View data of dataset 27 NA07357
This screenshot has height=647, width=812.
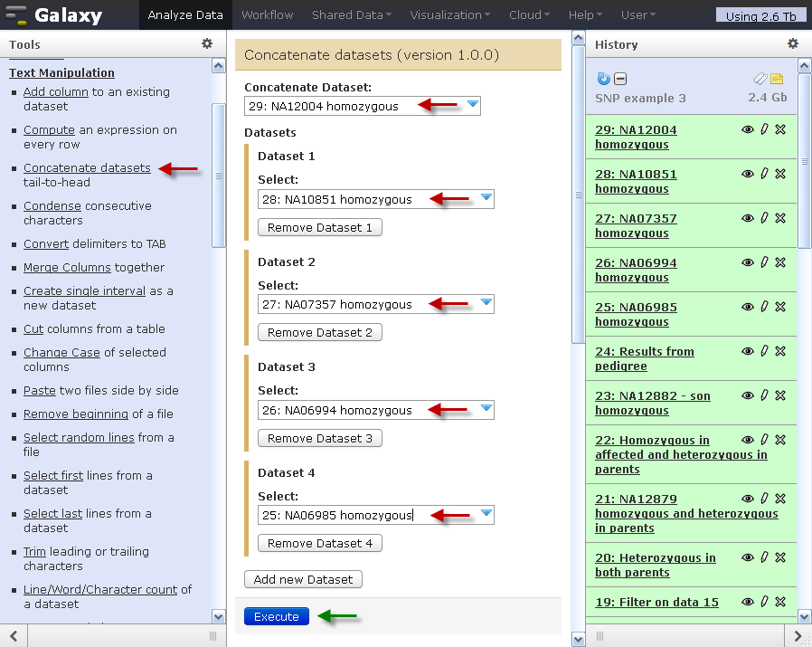tap(748, 219)
